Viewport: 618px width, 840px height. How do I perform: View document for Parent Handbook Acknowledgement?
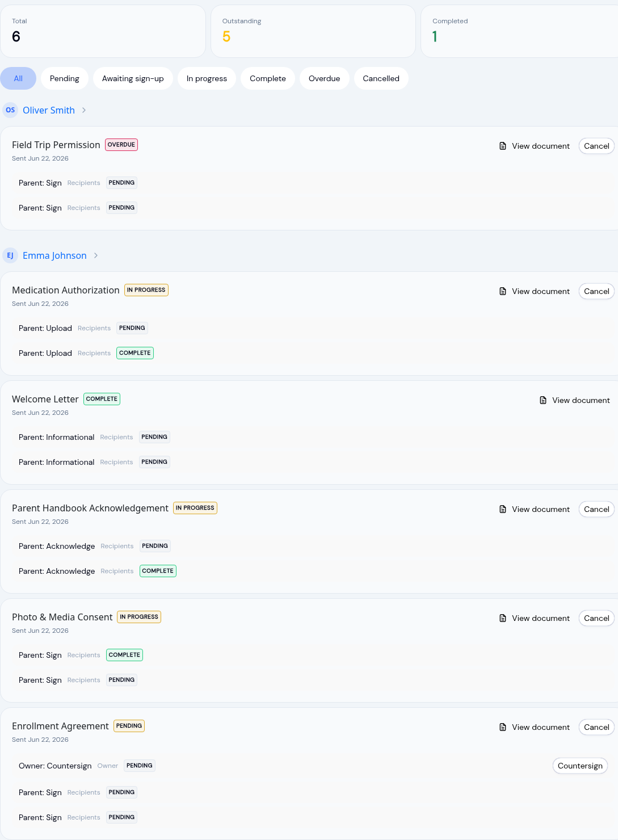[535, 509]
